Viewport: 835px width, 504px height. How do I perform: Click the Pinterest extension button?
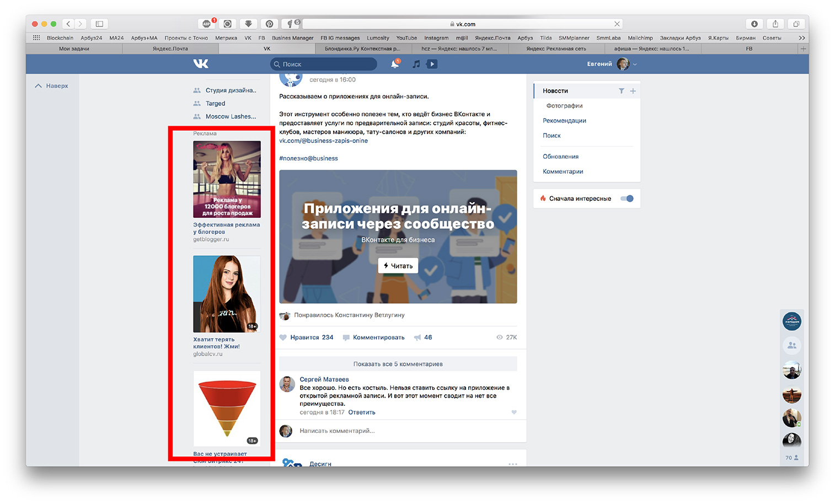pyautogui.click(x=269, y=24)
